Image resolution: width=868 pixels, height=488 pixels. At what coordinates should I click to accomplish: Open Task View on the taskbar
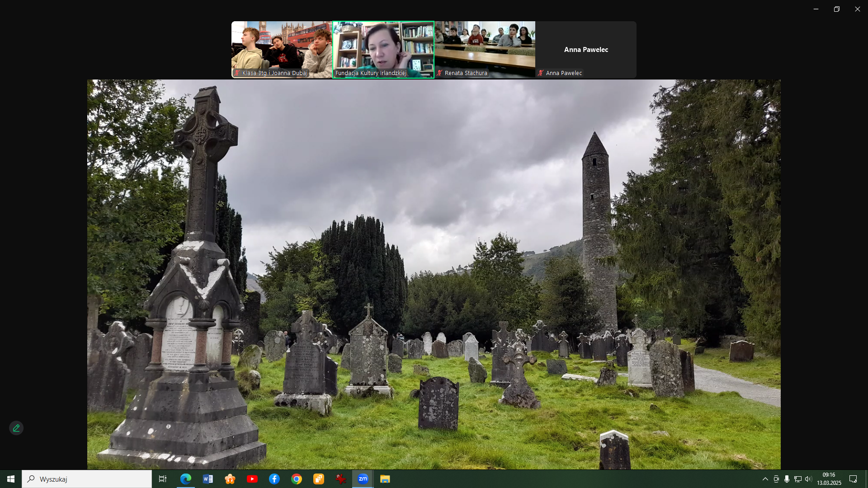[163, 479]
